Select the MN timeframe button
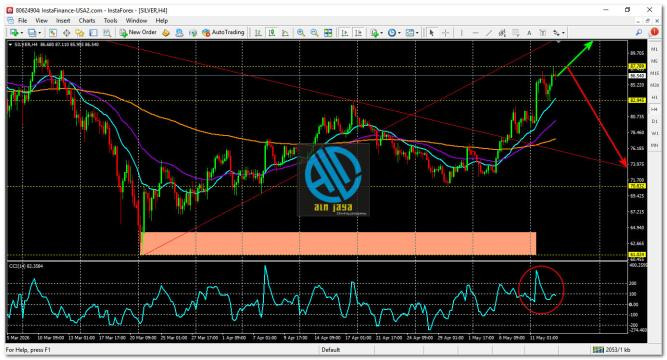667x360 pixels. (655, 145)
